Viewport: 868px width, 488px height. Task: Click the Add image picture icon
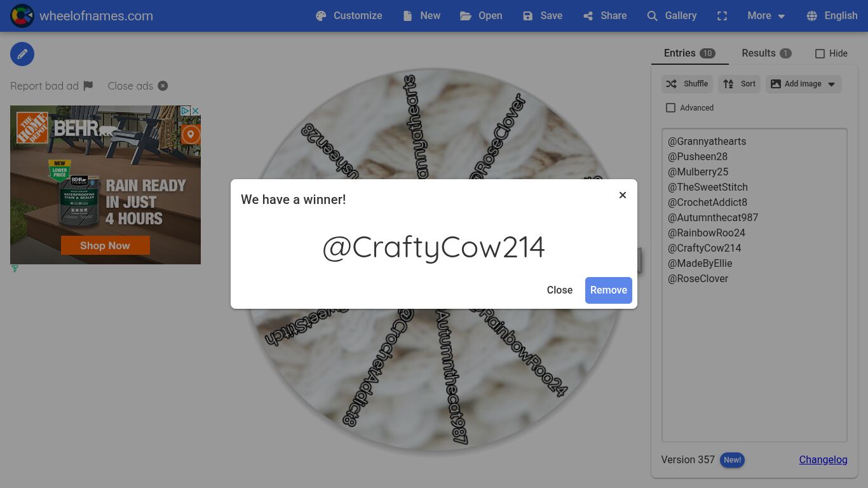tap(776, 84)
